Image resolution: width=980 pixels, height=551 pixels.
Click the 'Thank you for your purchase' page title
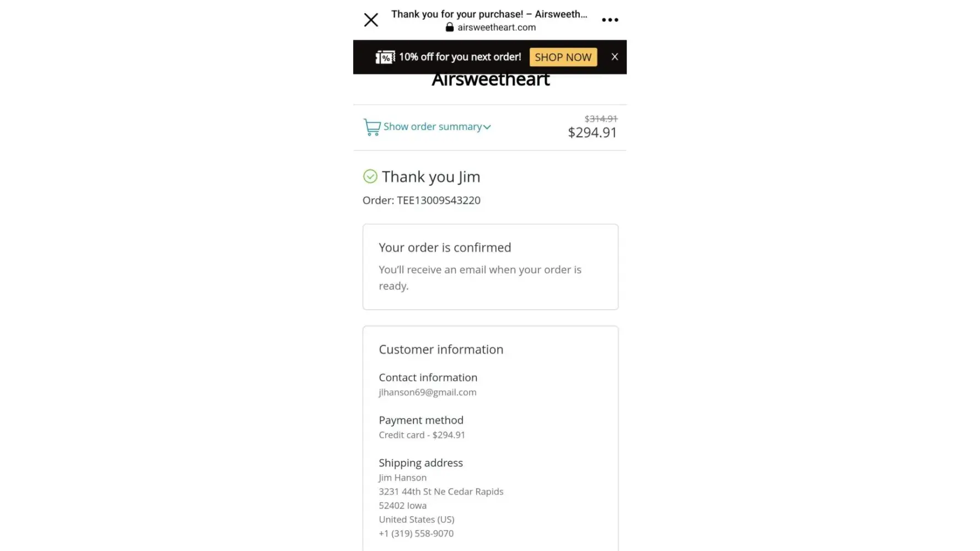(489, 14)
